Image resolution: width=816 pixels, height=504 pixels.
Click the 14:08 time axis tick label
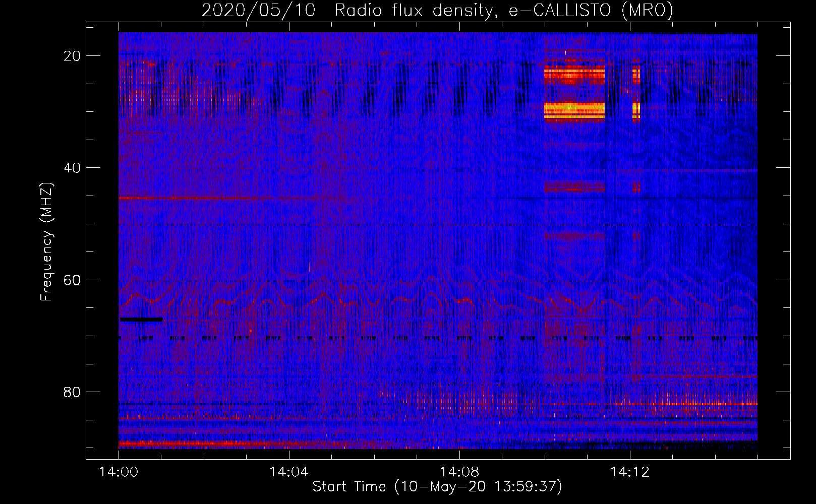tap(459, 472)
